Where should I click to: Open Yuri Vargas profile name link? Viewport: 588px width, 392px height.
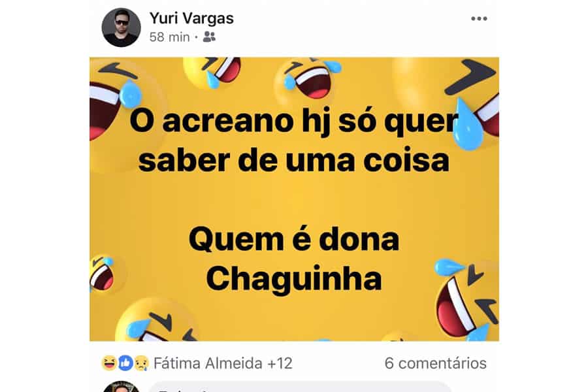tap(191, 18)
